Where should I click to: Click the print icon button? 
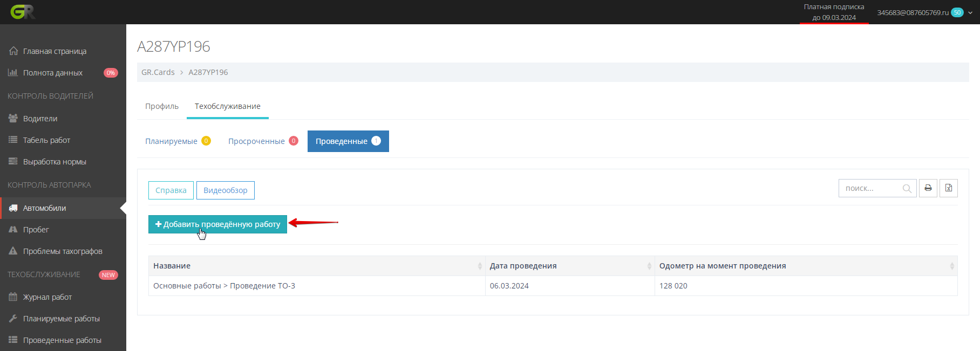pos(928,188)
